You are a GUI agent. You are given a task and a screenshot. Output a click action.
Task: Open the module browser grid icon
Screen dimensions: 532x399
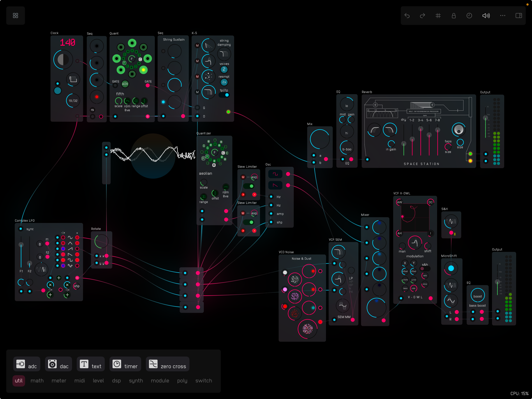tap(15, 16)
